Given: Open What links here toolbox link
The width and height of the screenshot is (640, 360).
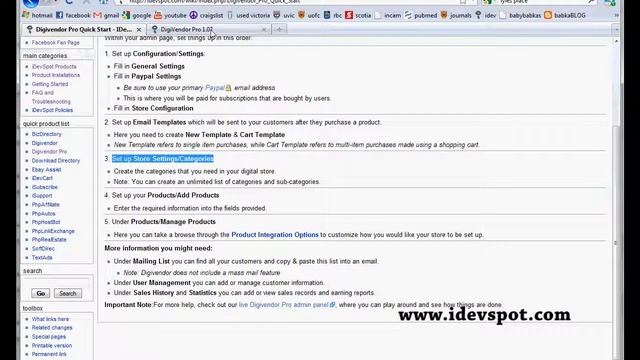Looking at the screenshot, I should click(x=50, y=319).
